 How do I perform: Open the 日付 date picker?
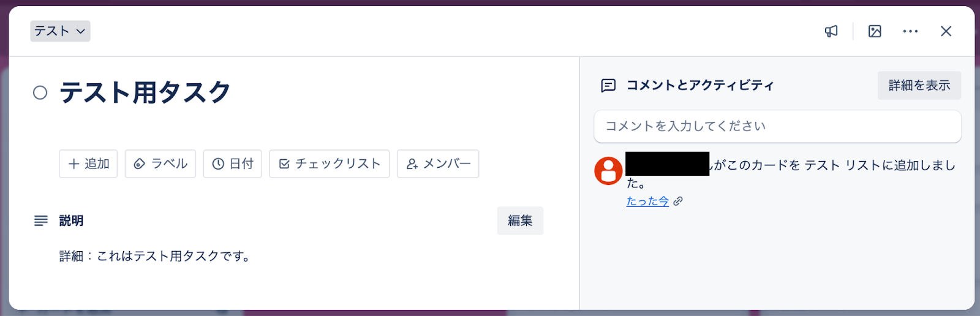233,164
